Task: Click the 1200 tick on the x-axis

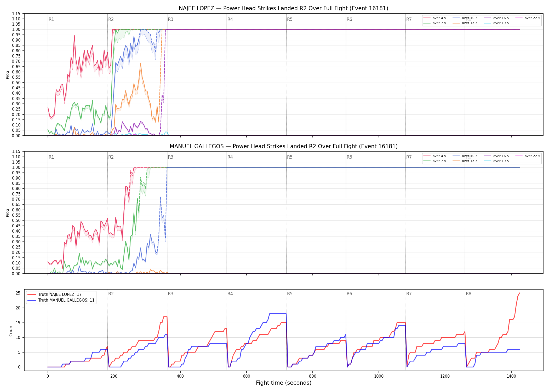Action: pyautogui.click(x=445, y=376)
